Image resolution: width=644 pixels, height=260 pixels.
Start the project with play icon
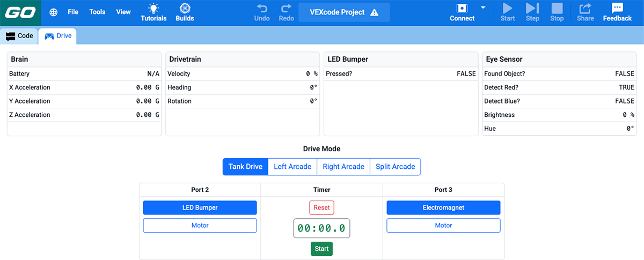[508, 12]
